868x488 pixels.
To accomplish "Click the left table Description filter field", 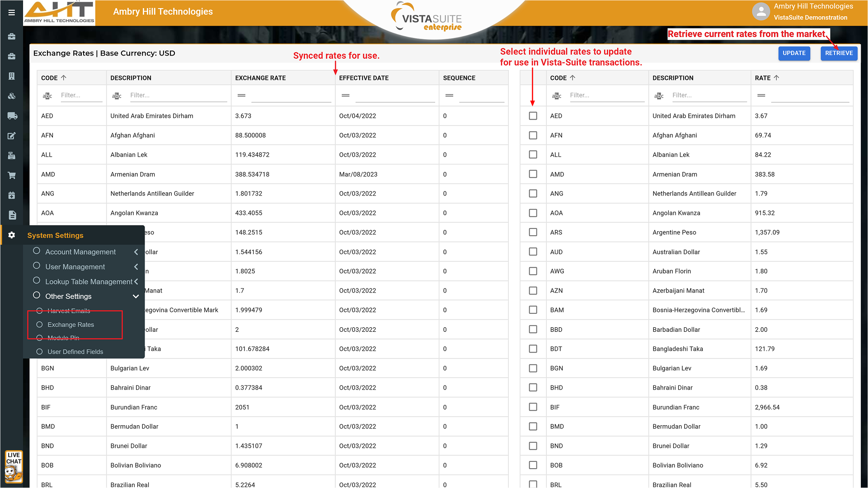I will [x=178, y=95].
